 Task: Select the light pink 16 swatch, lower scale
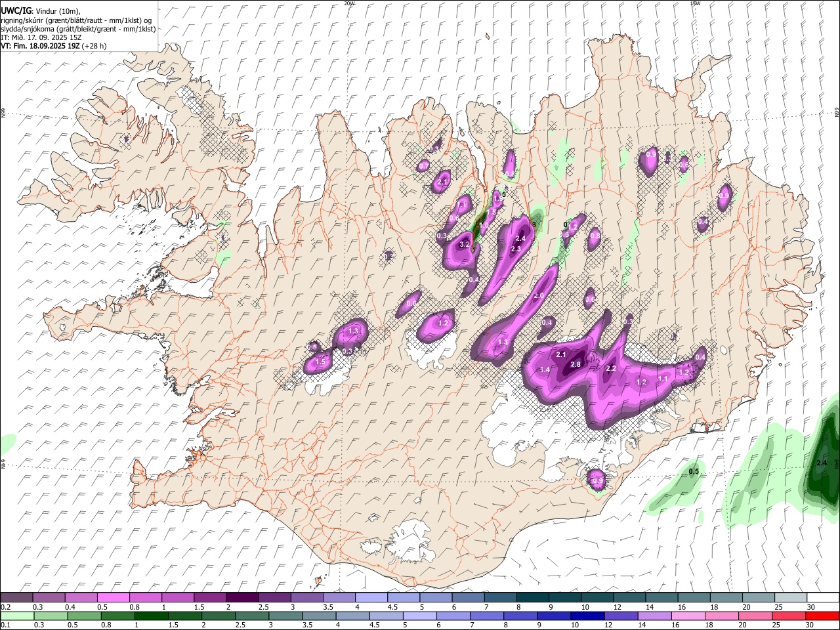coord(688,616)
